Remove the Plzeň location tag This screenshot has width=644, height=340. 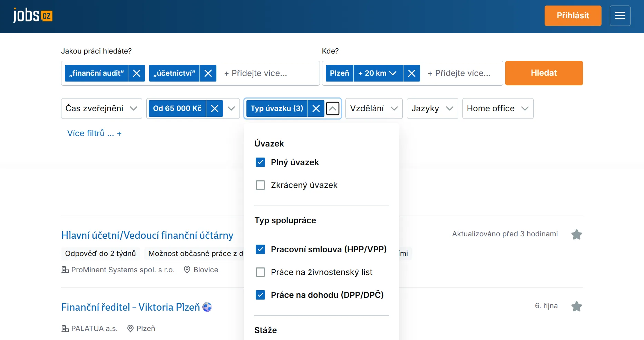click(x=412, y=73)
